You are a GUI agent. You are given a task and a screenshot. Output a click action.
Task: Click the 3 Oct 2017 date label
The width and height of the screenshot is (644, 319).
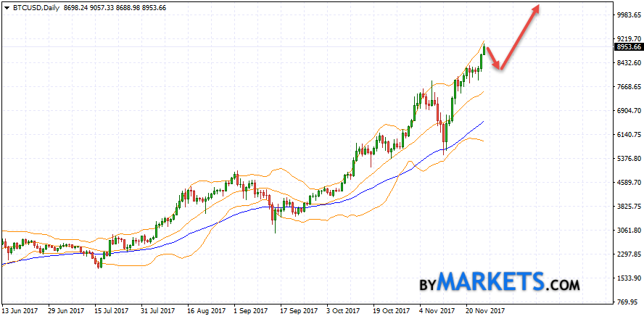pyautogui.click(x=344, y=311)
